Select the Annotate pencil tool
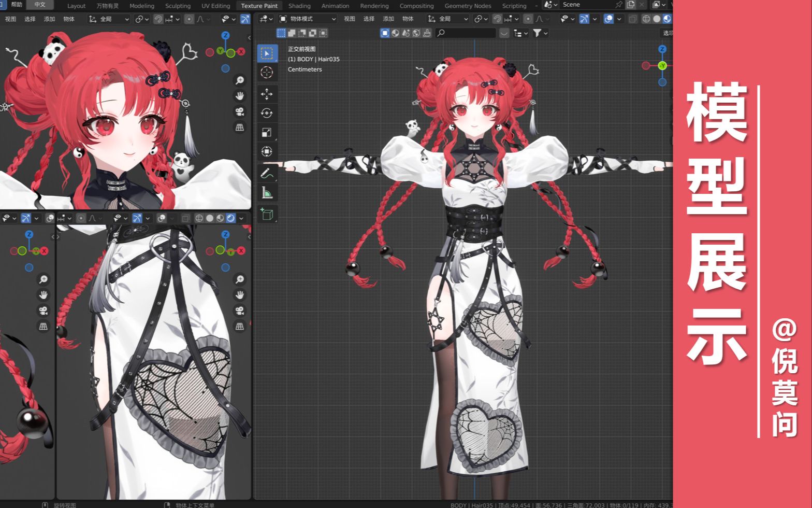The height and width of the screenshot is (508, 812). (267, 173)
